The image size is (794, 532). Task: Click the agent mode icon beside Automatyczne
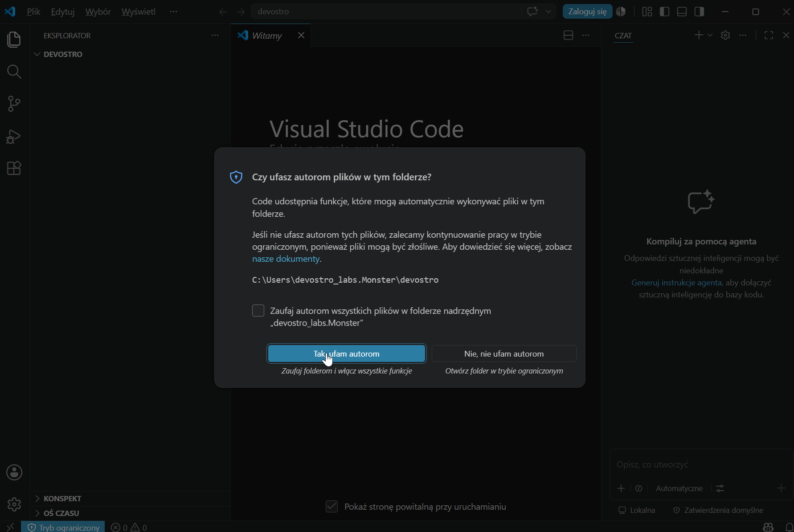tap(638, 488)
